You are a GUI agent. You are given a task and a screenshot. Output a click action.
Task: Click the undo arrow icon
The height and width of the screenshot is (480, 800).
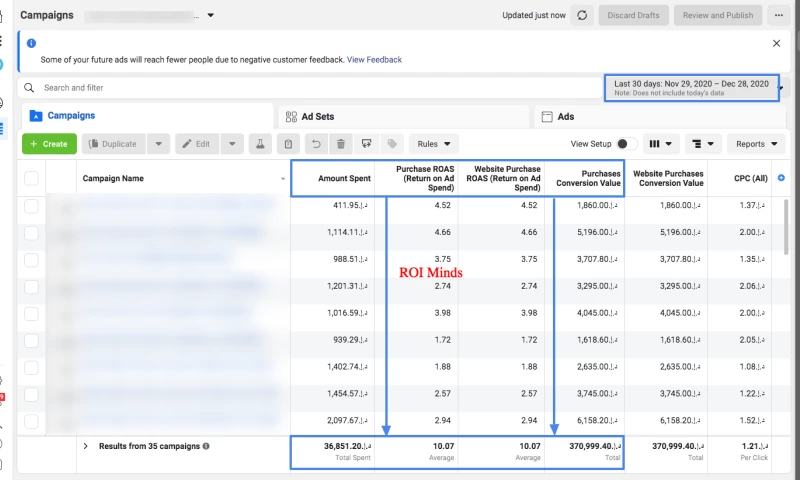coord(316,144)
